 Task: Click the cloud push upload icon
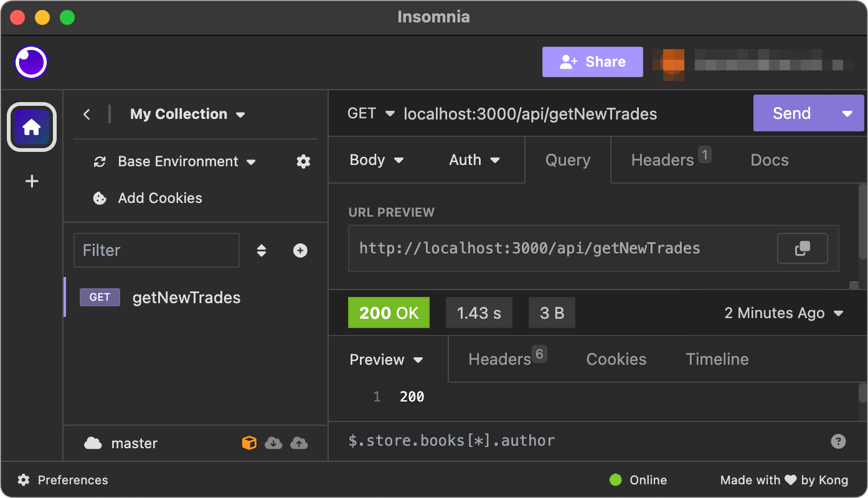point(299,443)
